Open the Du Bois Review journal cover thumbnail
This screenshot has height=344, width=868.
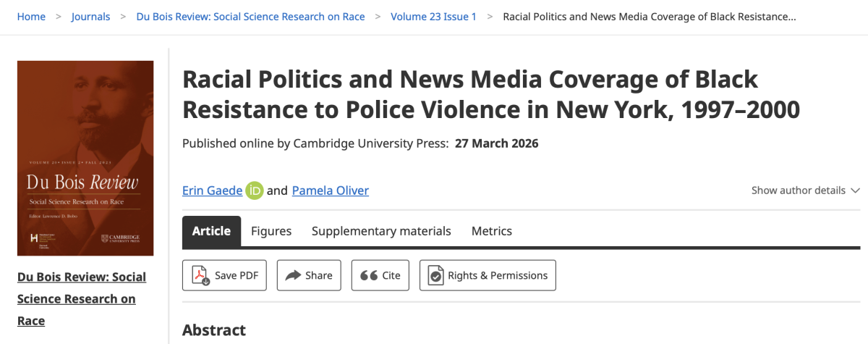85,158
